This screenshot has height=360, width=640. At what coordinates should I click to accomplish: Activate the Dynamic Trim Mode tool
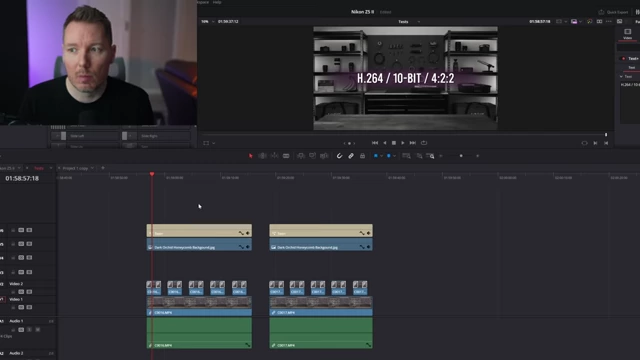pos(274,156)
